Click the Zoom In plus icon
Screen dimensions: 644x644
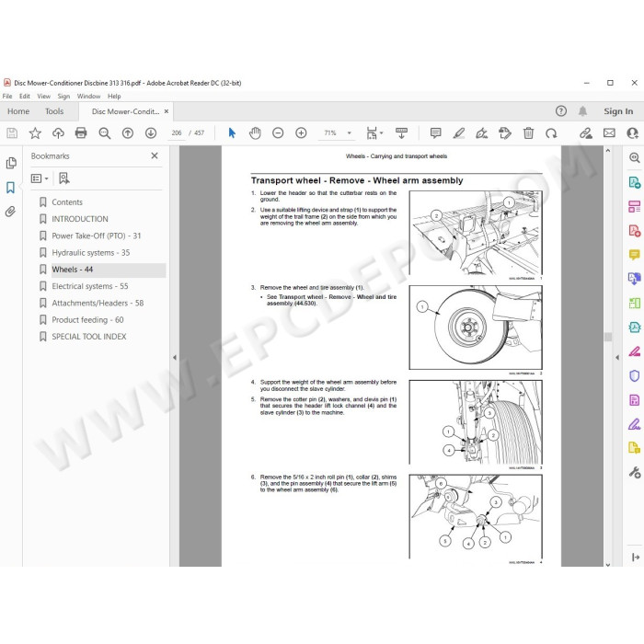pyautogui.click(x=301, y=132)
